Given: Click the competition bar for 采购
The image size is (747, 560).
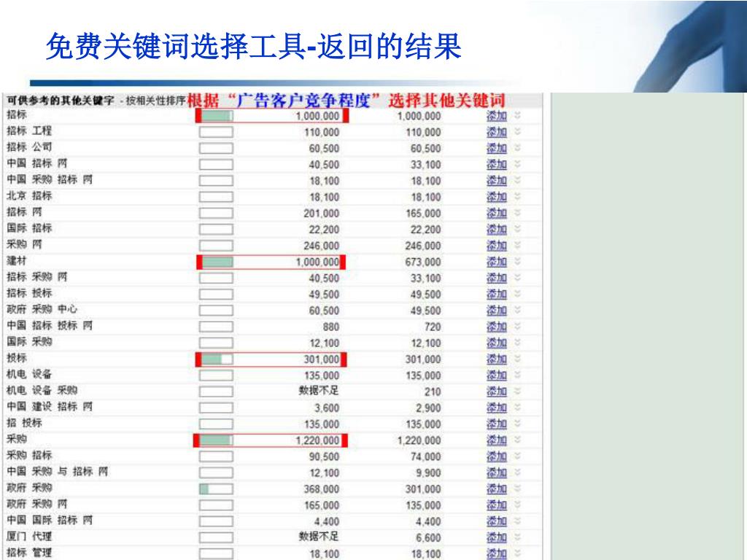Looking at the screenshot, I should 216,440.
